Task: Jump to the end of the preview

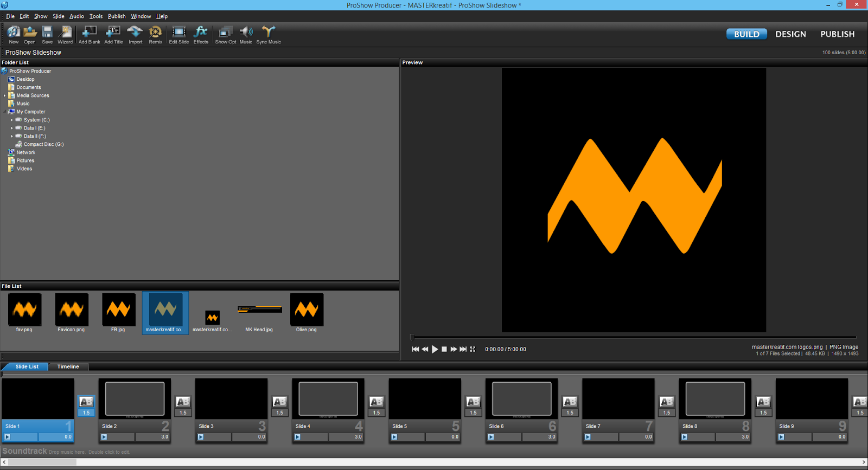Action: coord(463,349)
